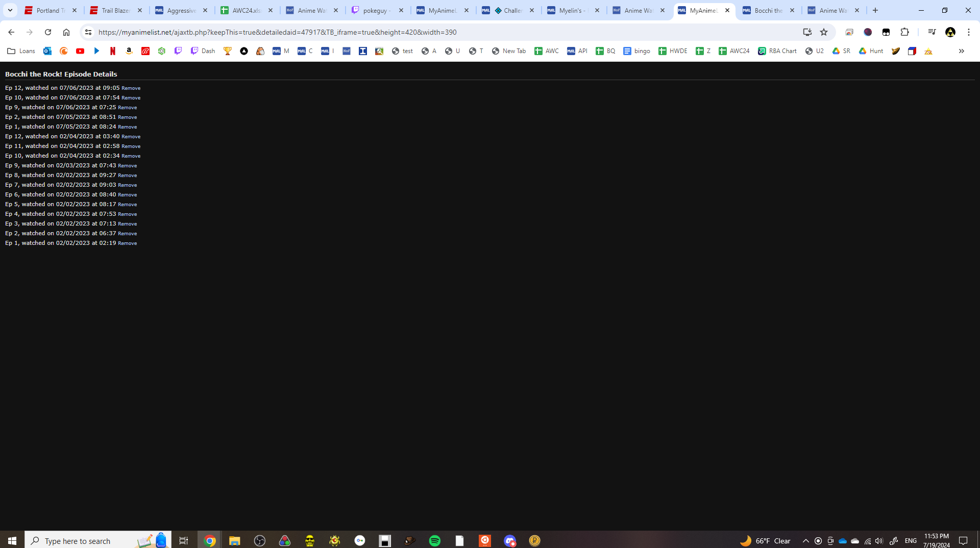Image resolution: width=980 pixels, height=548 pixels.
Task: Switch to Myelin's tab
Action: pyautogui.click(x=574, y=10)
